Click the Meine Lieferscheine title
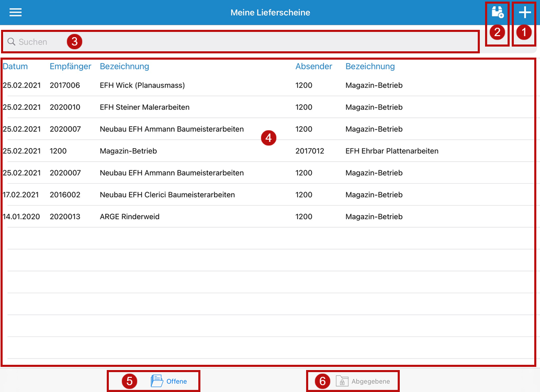This screenshot has width=540, height=392. 270,13
